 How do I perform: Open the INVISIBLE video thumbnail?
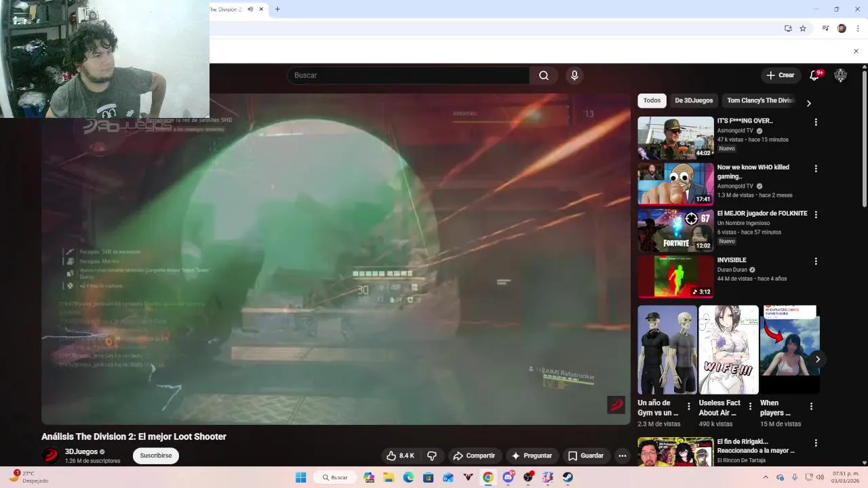tap(675, 277)
